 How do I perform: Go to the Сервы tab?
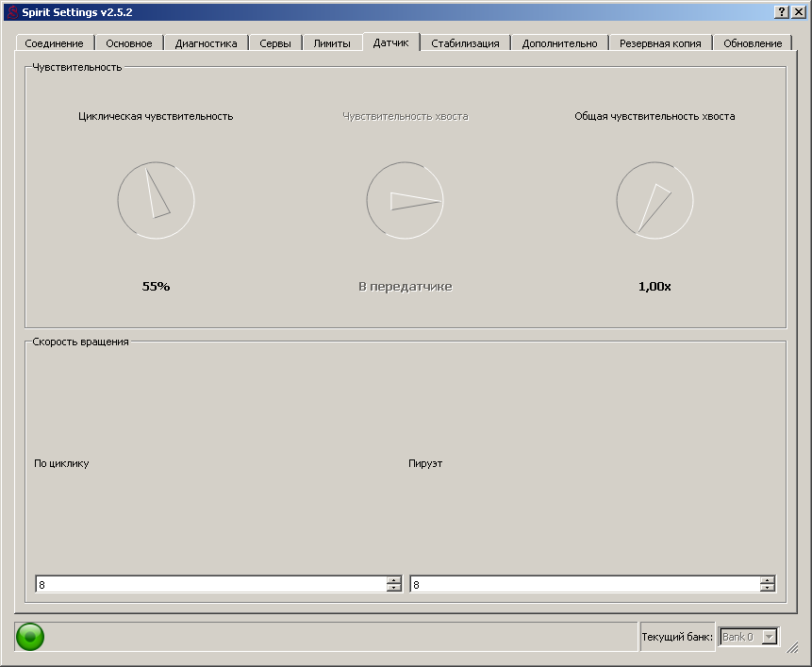tap(275, 43)
